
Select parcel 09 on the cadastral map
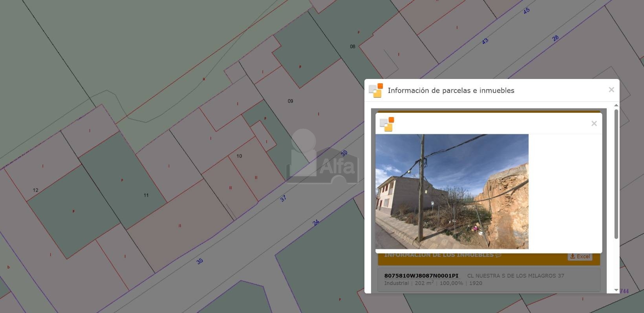(x=290, y=101)
